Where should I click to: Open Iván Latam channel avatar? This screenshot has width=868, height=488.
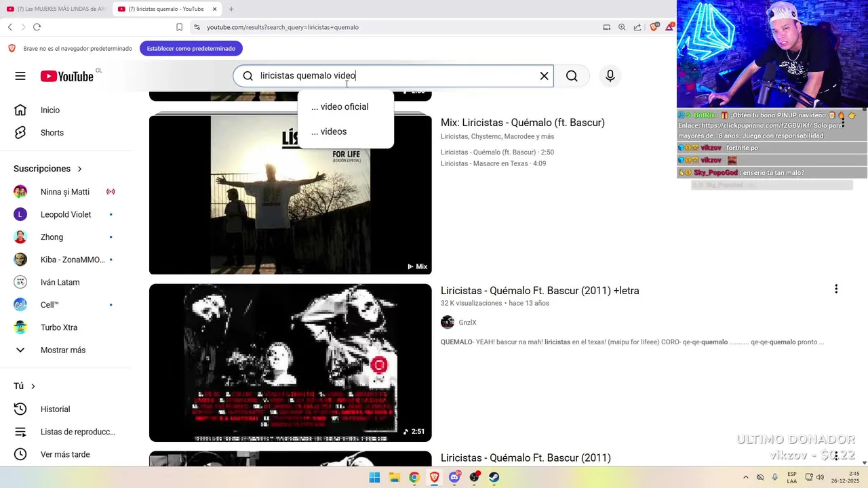click(x=20, y=282)
